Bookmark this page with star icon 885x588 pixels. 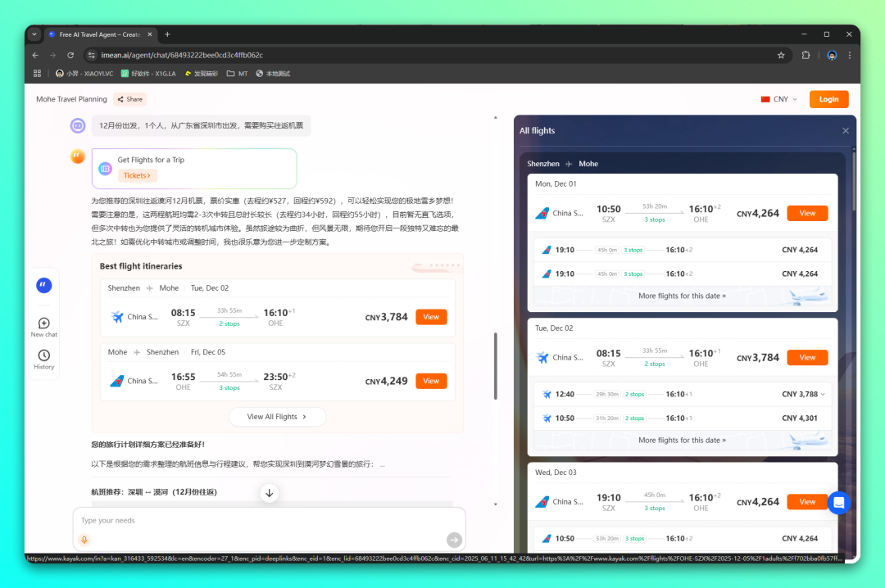[x=781, y=55]
